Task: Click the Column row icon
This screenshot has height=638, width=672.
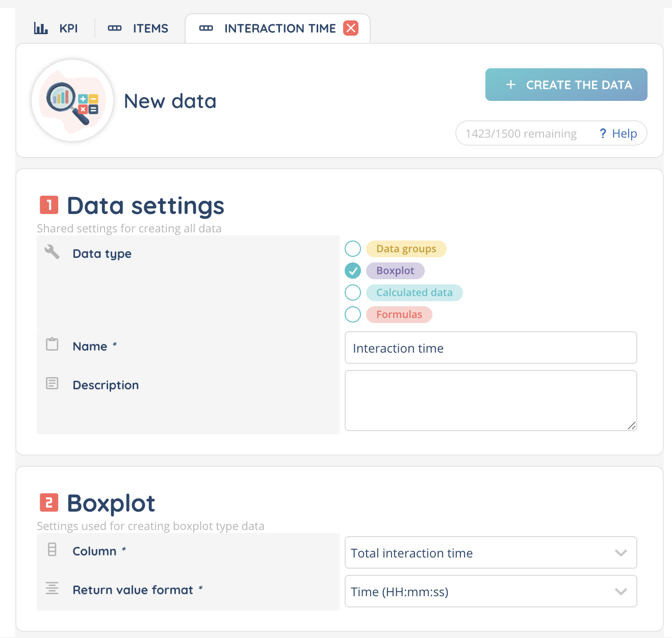Action: click(x=52, y=549)
